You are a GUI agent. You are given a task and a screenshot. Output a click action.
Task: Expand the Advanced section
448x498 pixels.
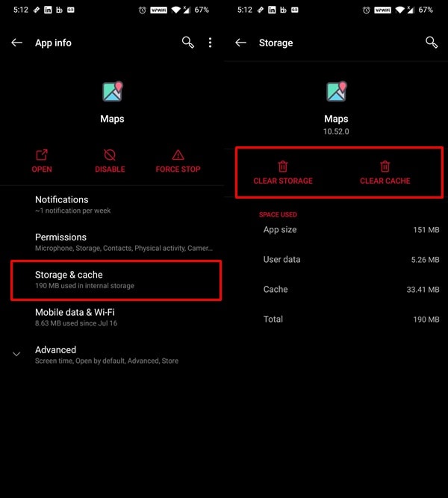(x=112, y=355)
